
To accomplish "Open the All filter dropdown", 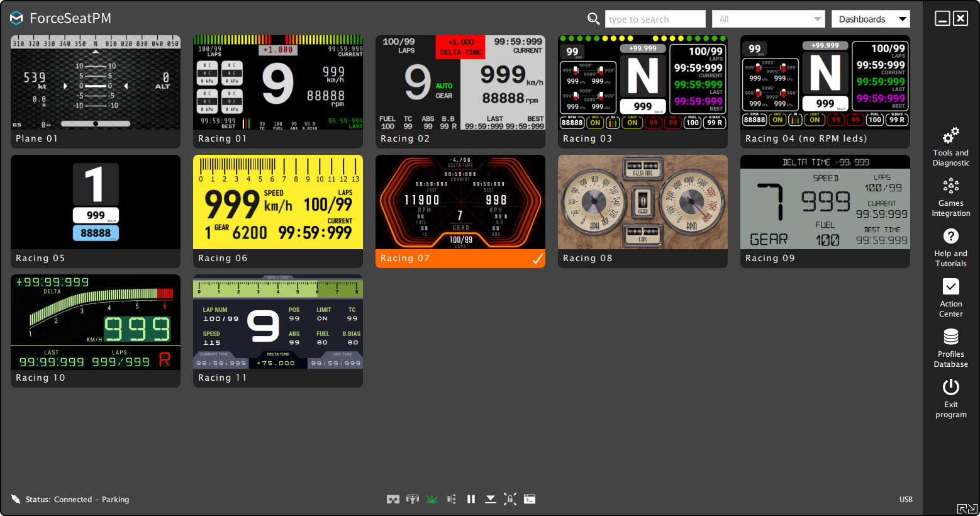I will [768, 19].
